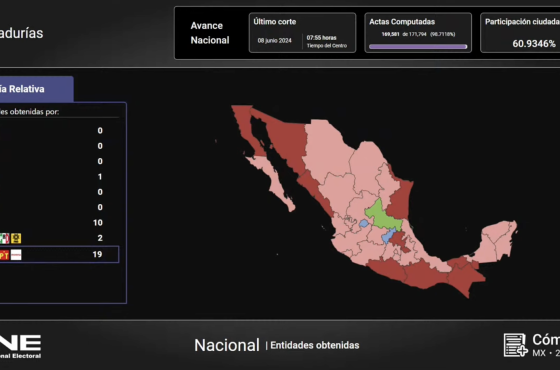Click the Entidades obtenidas label
560x370 pixels.
(x=315, y=345)
